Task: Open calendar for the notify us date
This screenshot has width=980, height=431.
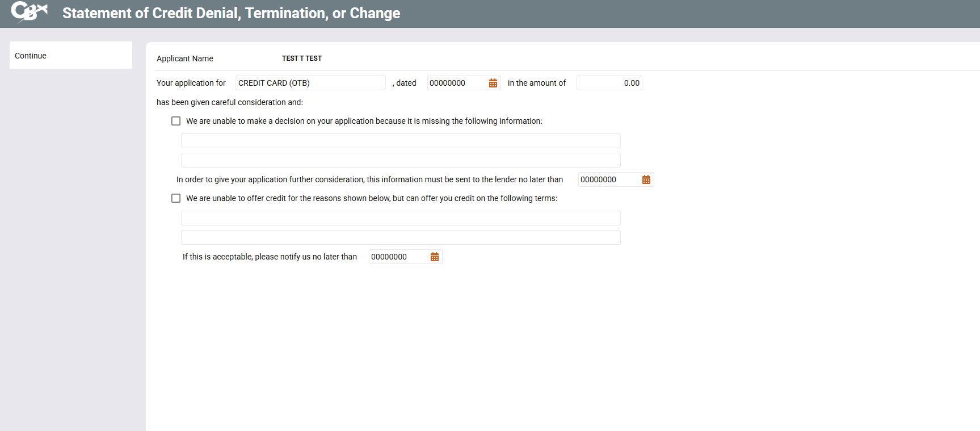Action: (434, 257)
